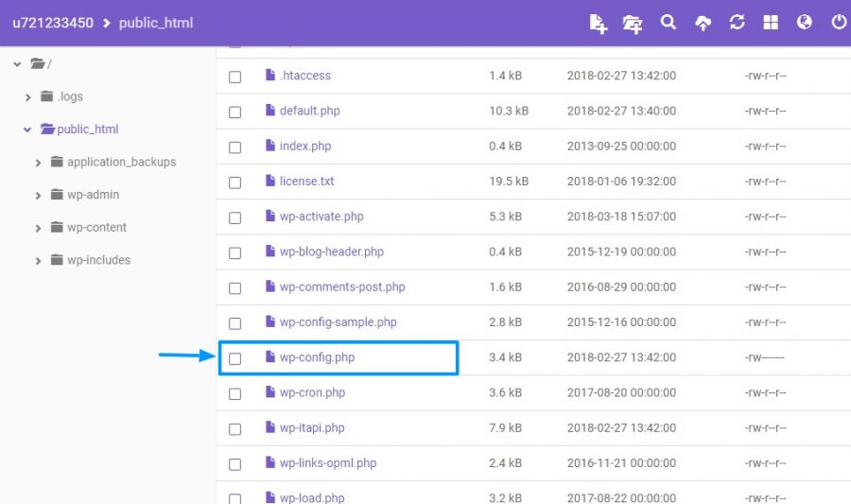Expand the wp-admin folder arrow
This screenshot has height=504, width=851.
pyautogui.click(x=38, y=196)
